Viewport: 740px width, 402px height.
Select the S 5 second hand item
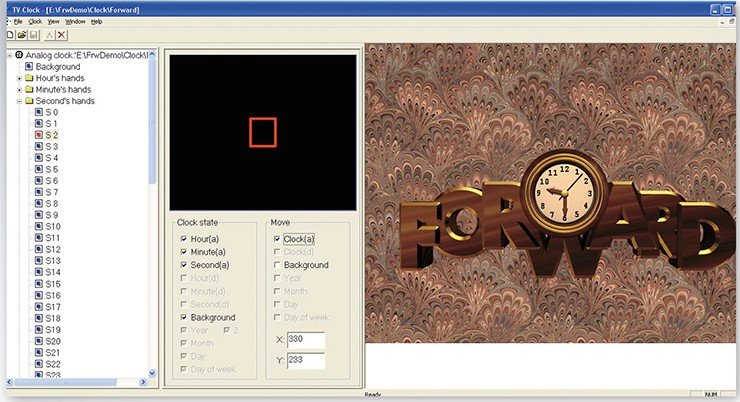(52, 169)
